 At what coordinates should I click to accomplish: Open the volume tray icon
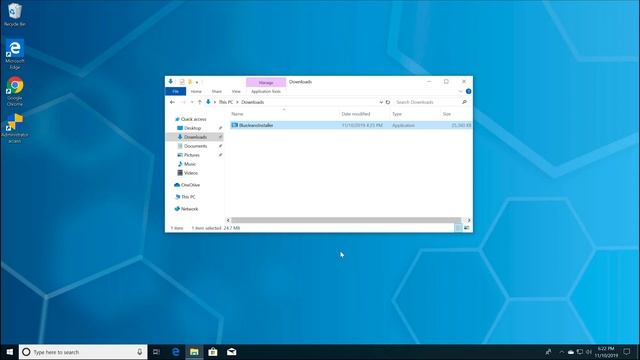coord(589,352)
